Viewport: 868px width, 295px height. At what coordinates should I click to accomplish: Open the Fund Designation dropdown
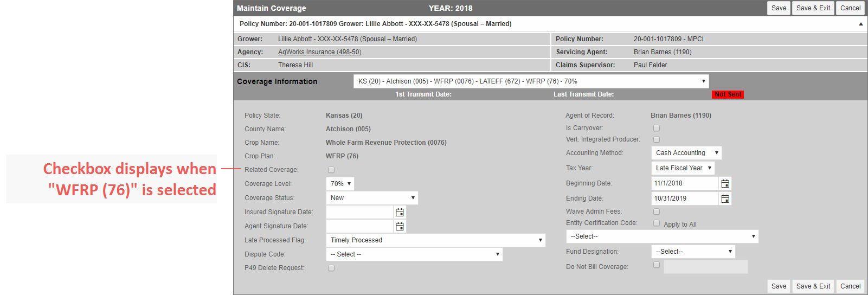click(x=693, y=252)
